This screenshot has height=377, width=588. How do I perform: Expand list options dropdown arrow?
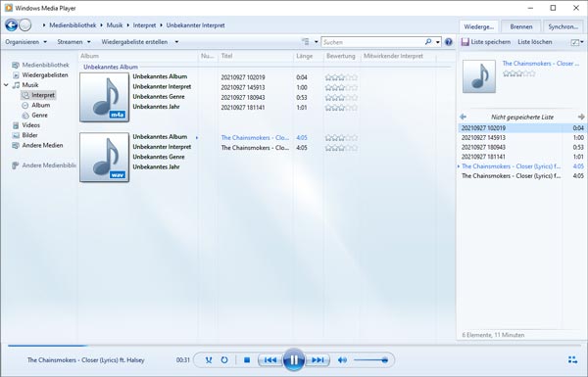coord(582,42)
